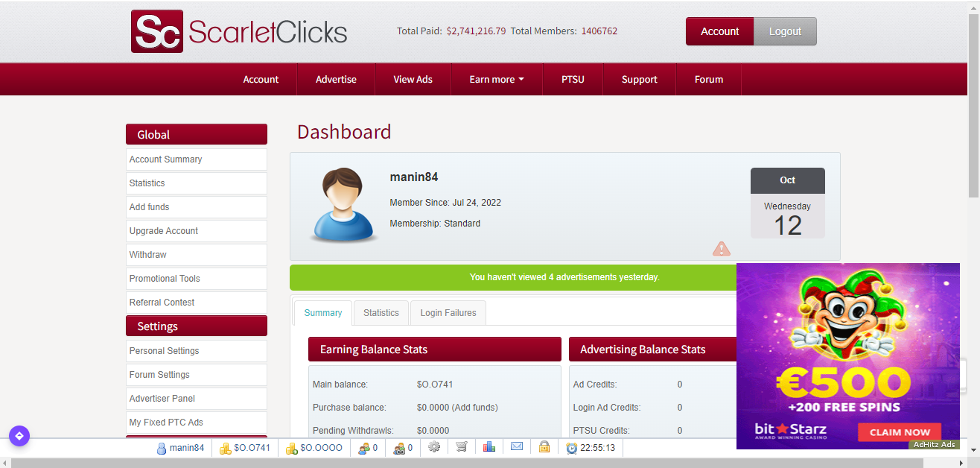Open the bar chart statistics icon
Image resolution: width=980 pixels, height=468 pixels.
pos(489,447)
